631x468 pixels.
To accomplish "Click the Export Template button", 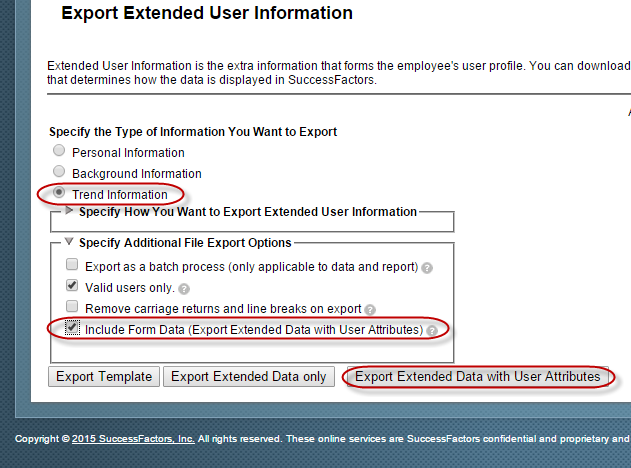I will 104,377.
